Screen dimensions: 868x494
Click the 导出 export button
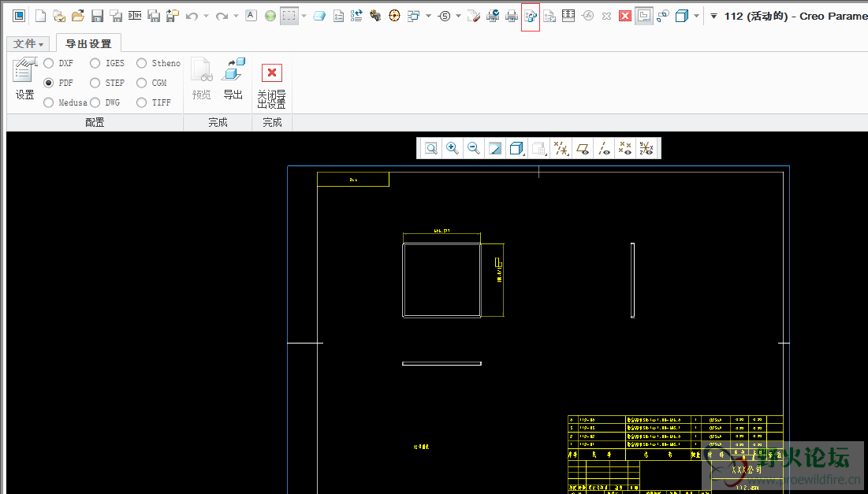tap(233, 79)
